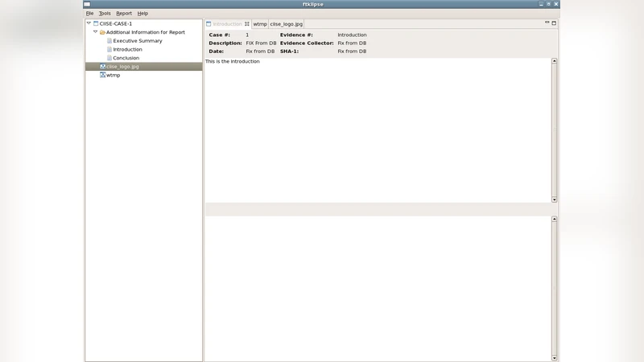
Task: Open the Help menu
Action: pos(142,14)
